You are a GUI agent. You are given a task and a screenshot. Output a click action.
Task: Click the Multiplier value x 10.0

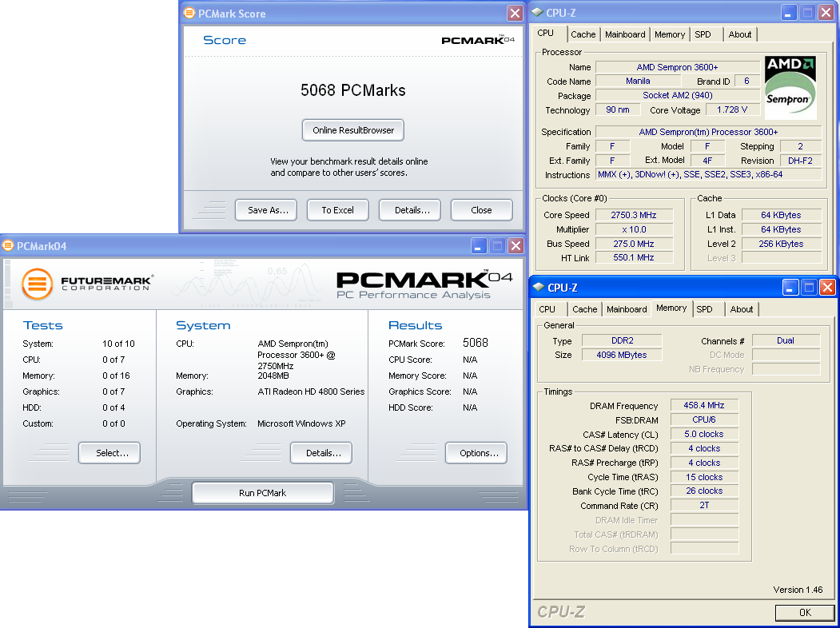(x=633, y=229)
